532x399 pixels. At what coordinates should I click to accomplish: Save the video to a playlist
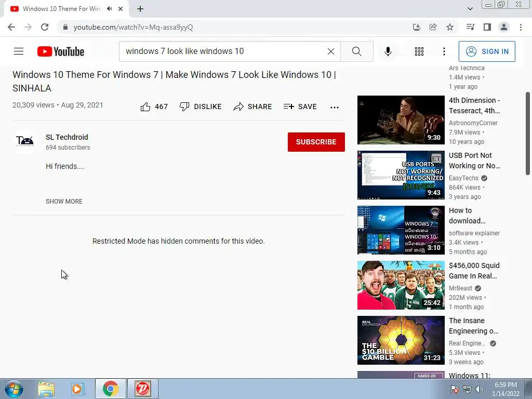pyautogui.click(x=300, y=107)
